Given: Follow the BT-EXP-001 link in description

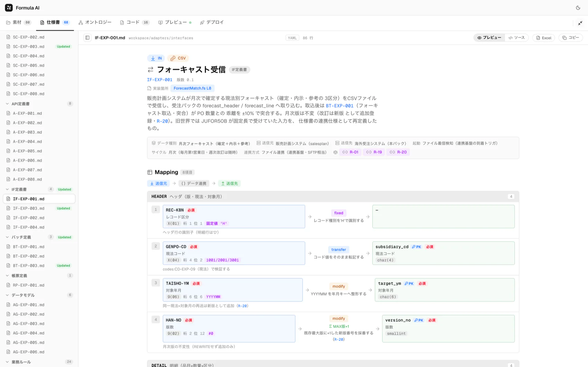Looking at the screenshot, I should (x=339, y=106).
